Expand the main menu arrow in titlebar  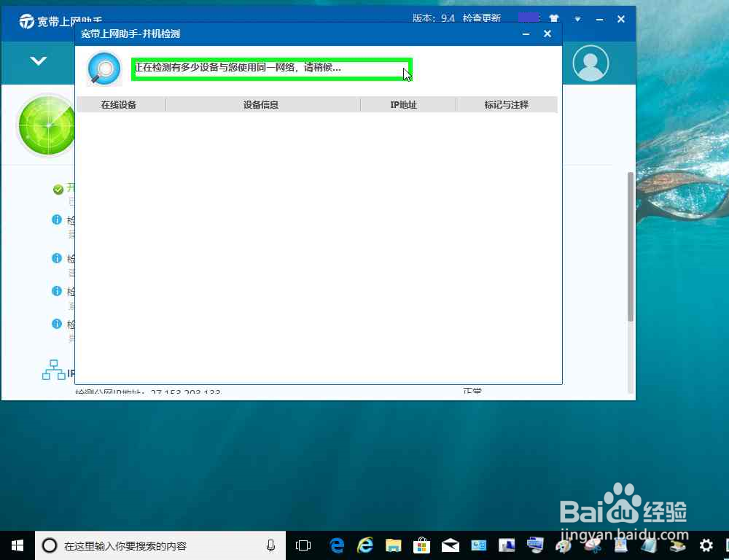(x=577, y=20)
